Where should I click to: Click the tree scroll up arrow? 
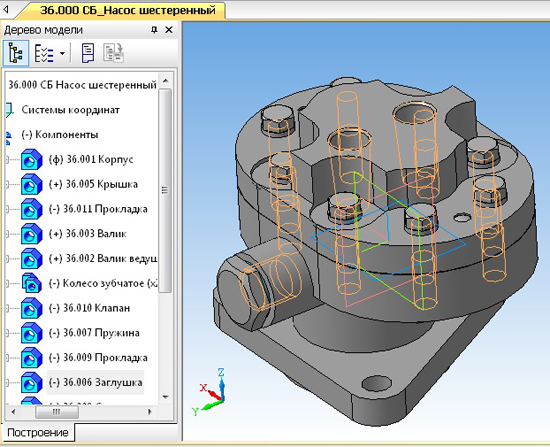tap(166, 81)
